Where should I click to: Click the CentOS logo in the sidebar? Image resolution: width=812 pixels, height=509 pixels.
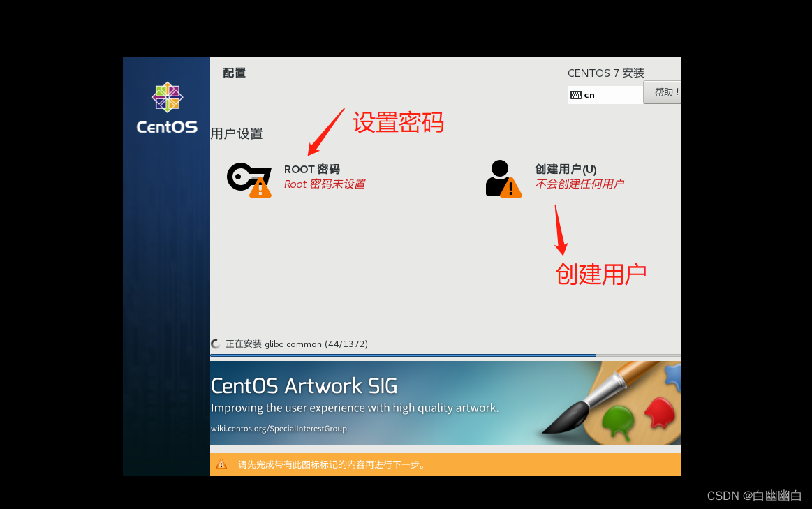[x=167, y=108]
